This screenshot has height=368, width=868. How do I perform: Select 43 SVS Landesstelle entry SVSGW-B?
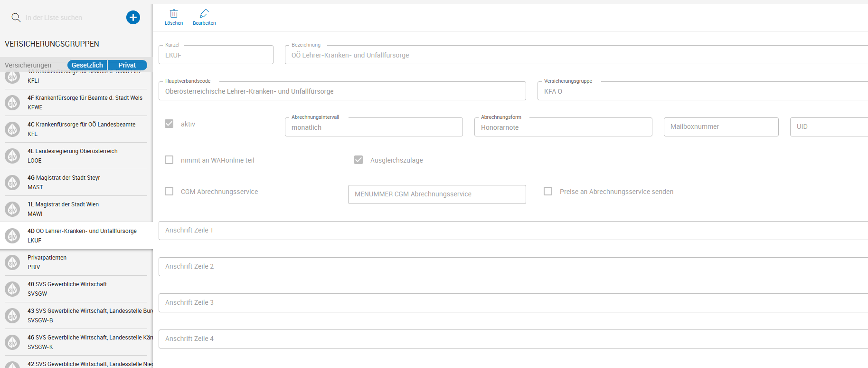coord(76,315)
